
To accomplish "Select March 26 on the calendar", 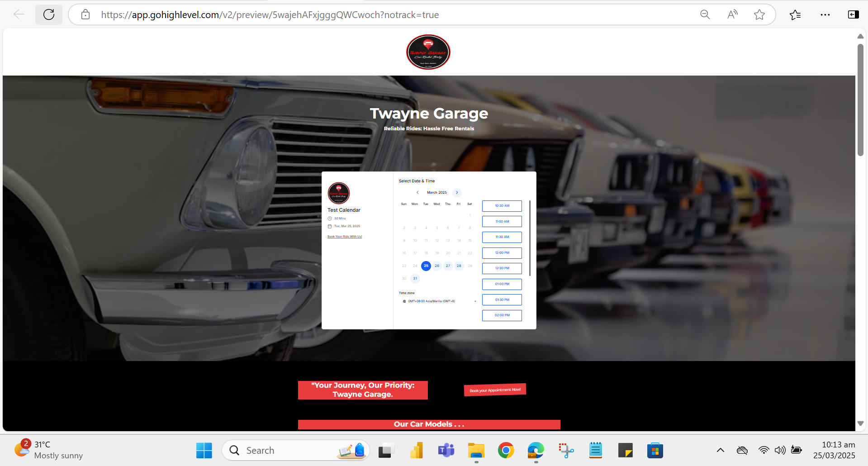I will [437, 266].
